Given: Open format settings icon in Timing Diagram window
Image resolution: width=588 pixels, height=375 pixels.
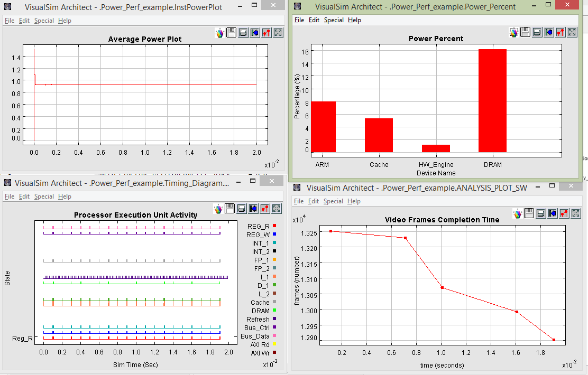Looking at the screenshot, I should pyautogui.click(x=265, y=209).
